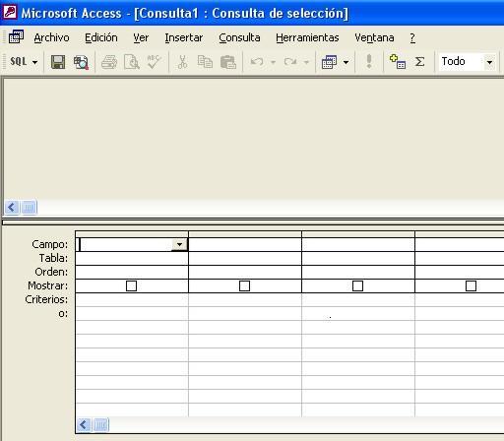Open the file search icon in toolbar
The height and width of the screenshot is (441, 504).
pos(81,62)
